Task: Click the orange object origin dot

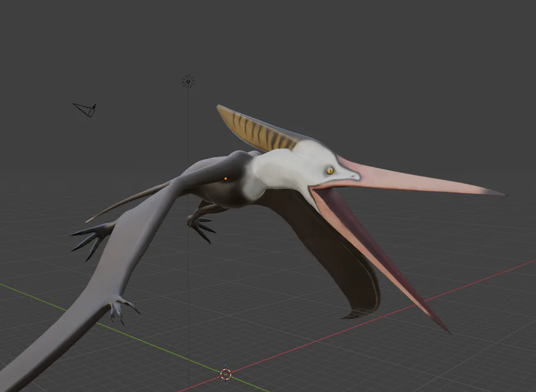Action: [225, 179]
